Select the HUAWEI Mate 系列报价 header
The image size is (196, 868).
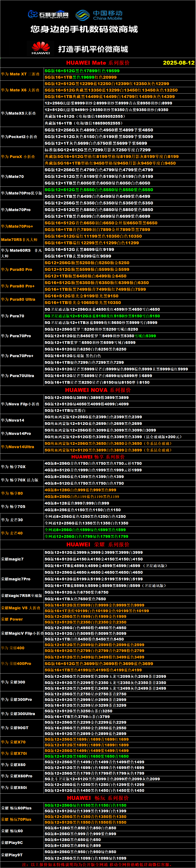[98, 63]
